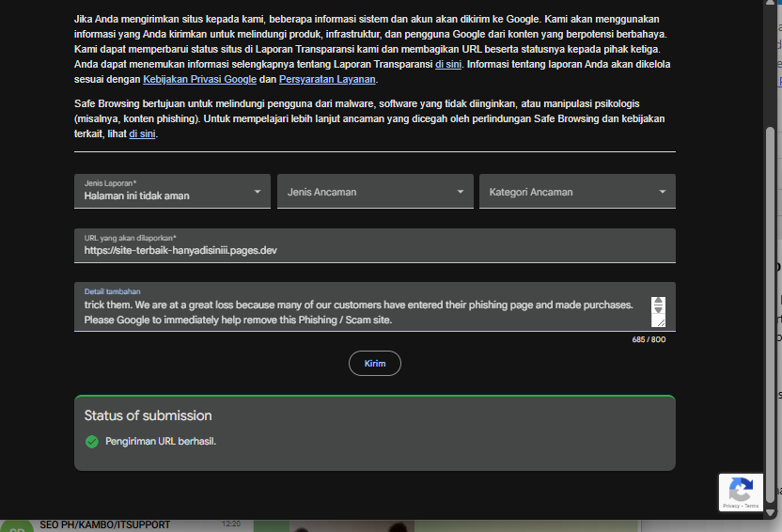Click the textarea scroll down arrow

coord(658,309)
